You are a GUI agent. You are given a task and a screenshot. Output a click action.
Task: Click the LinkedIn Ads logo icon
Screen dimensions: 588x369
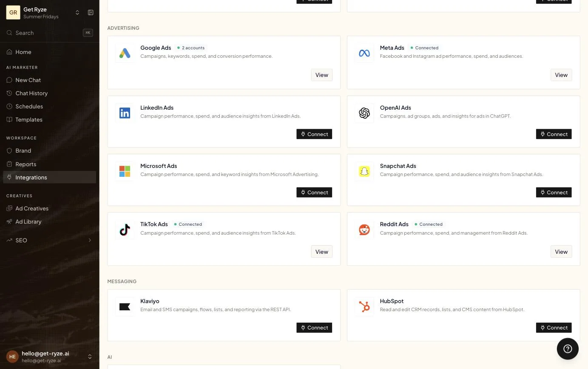[125, 113]
